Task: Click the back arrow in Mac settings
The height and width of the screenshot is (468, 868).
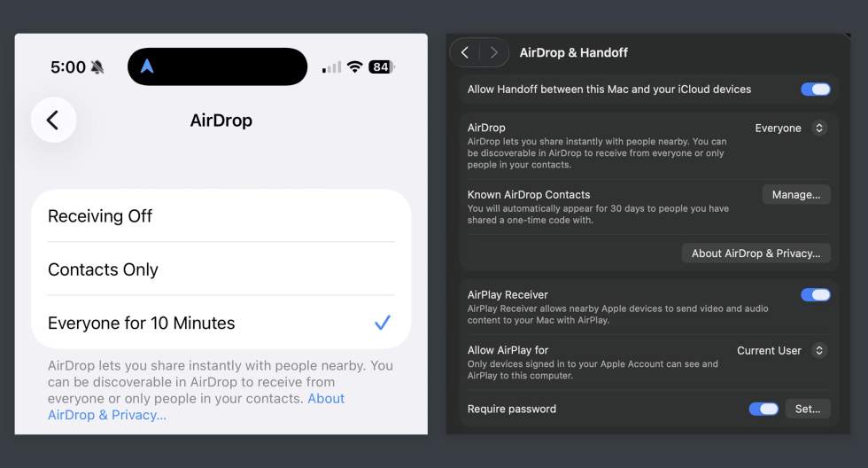Action: pyautogui.click(x=465, y=53)
